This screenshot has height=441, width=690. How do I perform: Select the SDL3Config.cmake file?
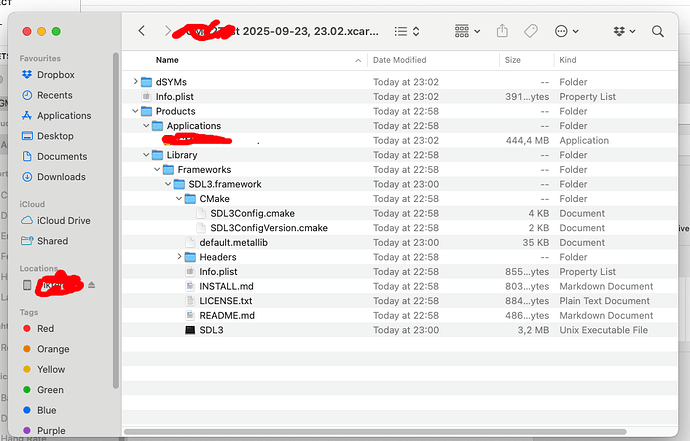coord(252,213)
